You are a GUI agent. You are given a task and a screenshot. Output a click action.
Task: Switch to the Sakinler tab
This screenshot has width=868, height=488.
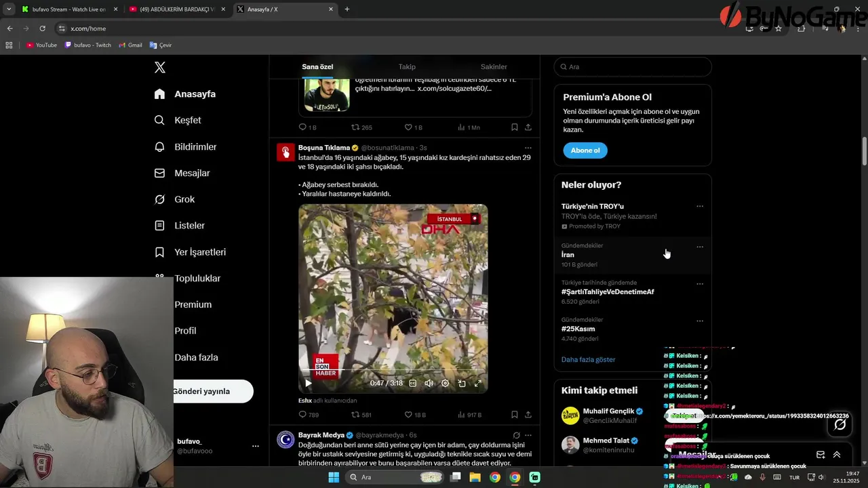tap(494, 66)
